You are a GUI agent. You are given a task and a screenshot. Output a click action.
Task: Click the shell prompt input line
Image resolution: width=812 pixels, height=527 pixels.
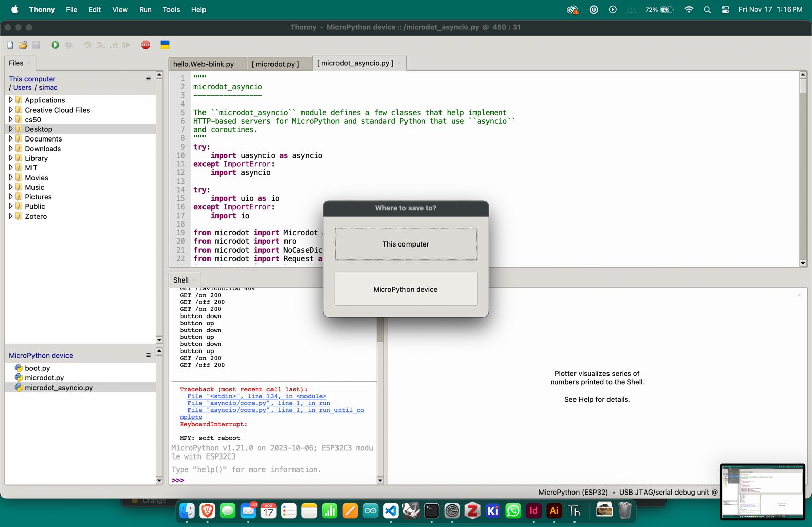(274, 480)
